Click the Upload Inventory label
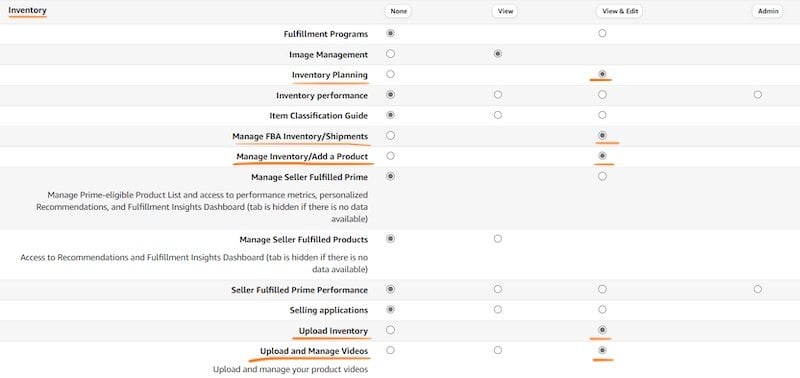Viewport: 800px width, 378px height. (x=333, y=331)
